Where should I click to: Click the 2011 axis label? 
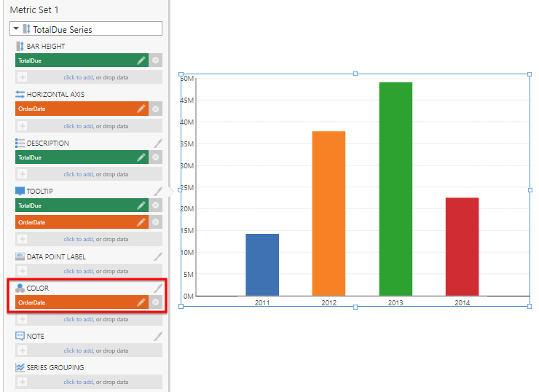(262, 302)
